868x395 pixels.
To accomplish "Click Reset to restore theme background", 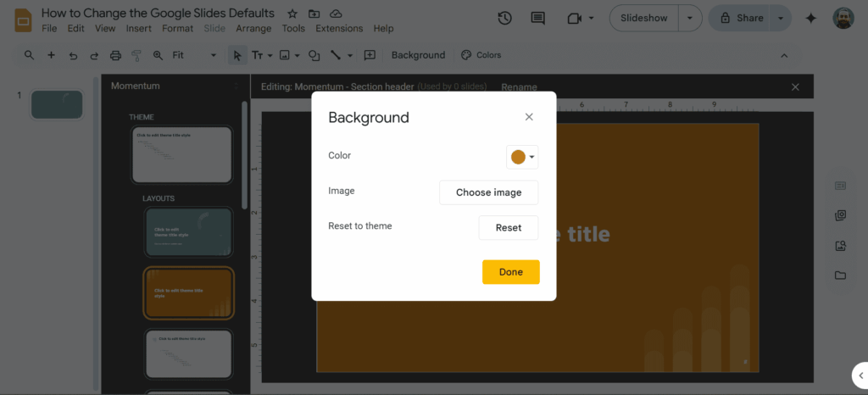I will [509, 227].
